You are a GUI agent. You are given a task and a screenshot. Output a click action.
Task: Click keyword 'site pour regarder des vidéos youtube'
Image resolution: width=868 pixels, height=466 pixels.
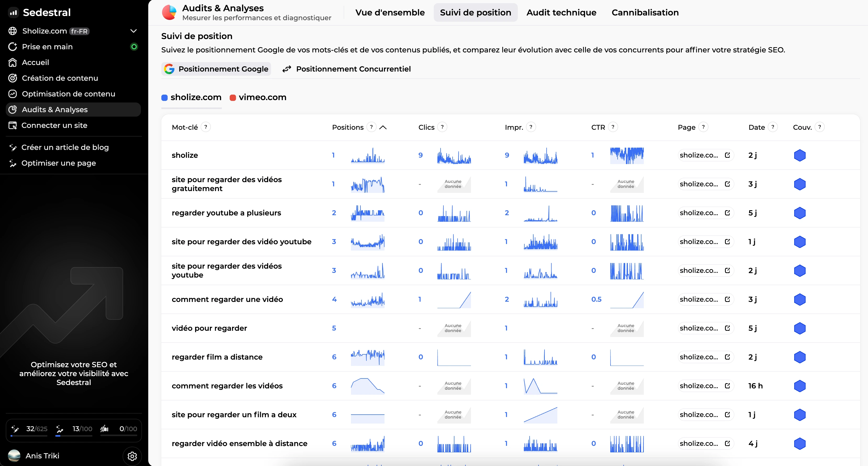tap(227, 270)
